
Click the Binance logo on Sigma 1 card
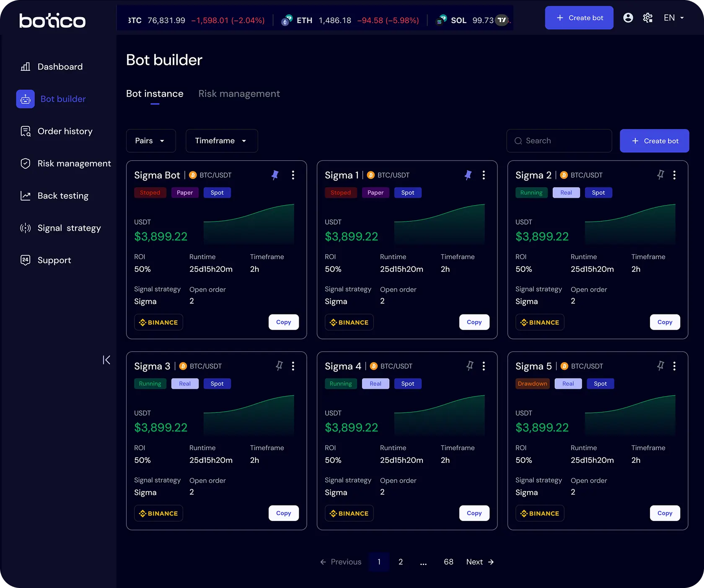click(349, 322)
